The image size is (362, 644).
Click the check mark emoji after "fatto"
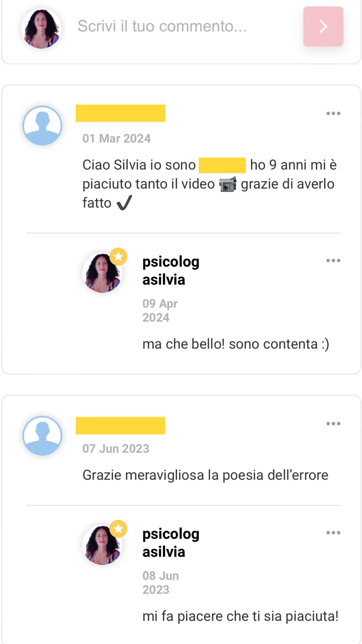pyautogui.click(x=124, y=203)
